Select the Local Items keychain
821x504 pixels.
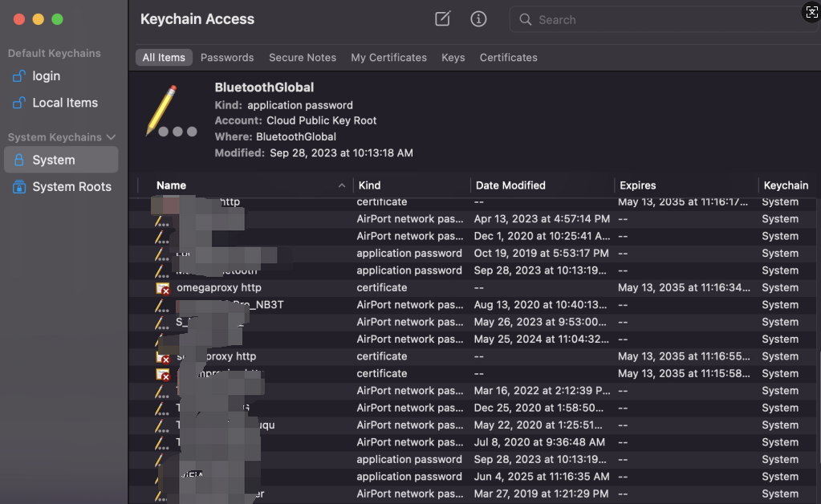(61, 103)
